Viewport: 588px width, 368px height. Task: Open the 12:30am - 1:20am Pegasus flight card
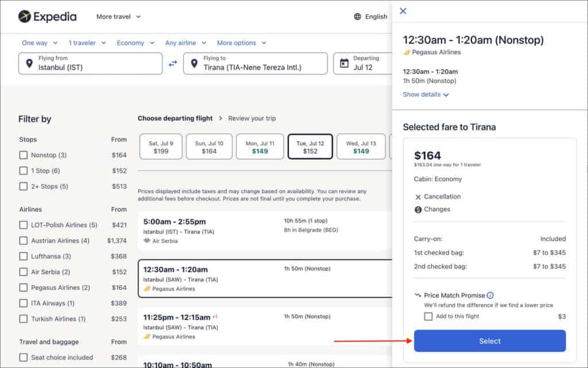(265, 279)
